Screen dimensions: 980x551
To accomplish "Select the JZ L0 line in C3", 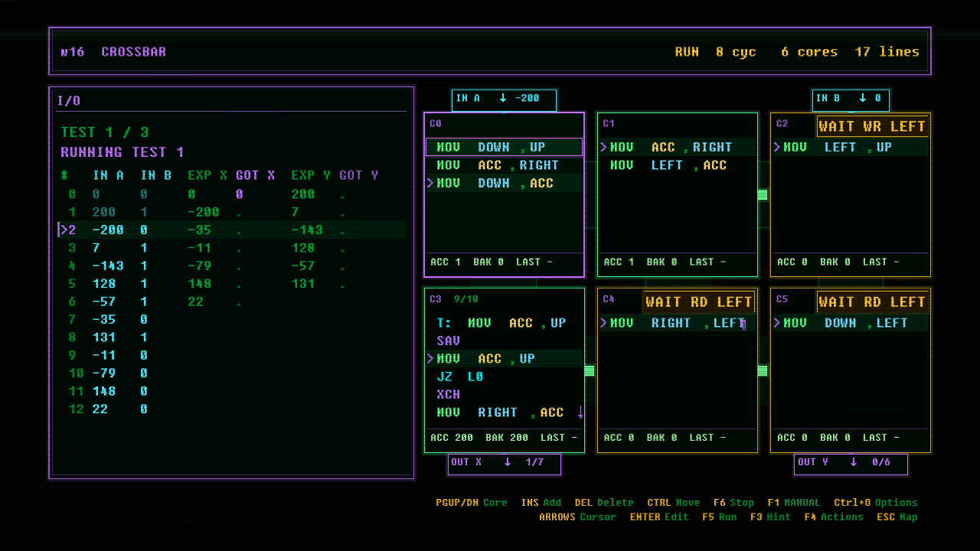I will [x=505, y=377].
